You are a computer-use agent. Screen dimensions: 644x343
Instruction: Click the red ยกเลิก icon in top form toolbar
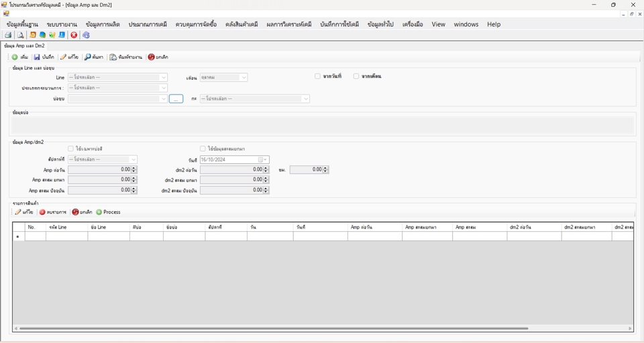point(151,57)
